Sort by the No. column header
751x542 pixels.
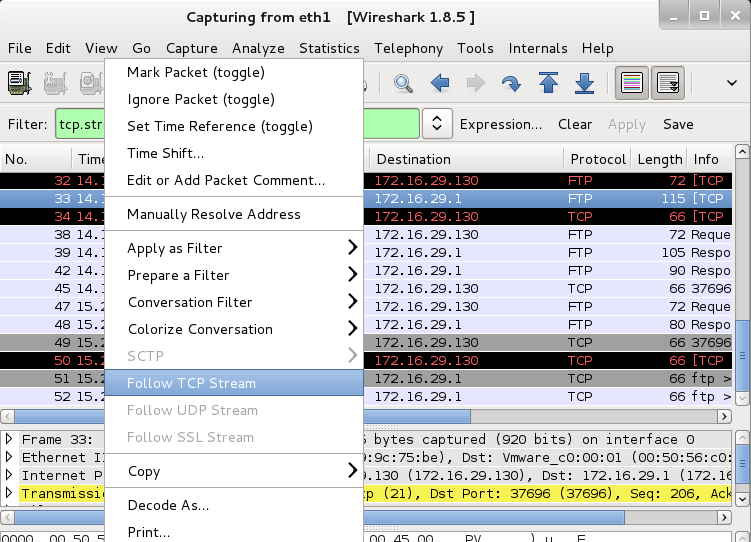(x=36, y=159)
